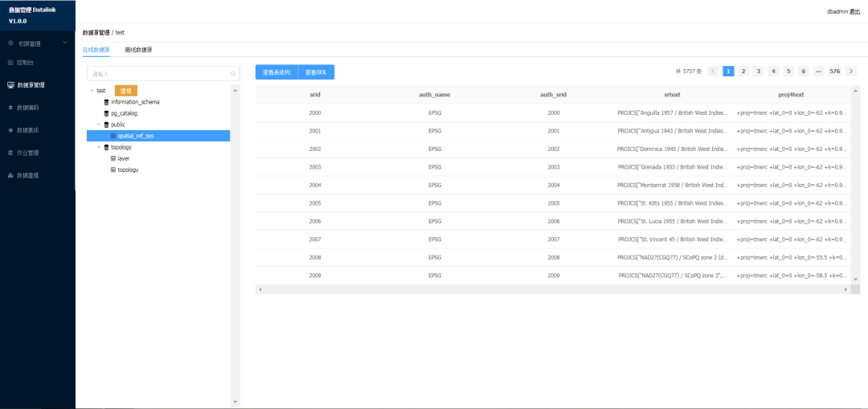Go to next page with right arrow

tap(851, 72)
